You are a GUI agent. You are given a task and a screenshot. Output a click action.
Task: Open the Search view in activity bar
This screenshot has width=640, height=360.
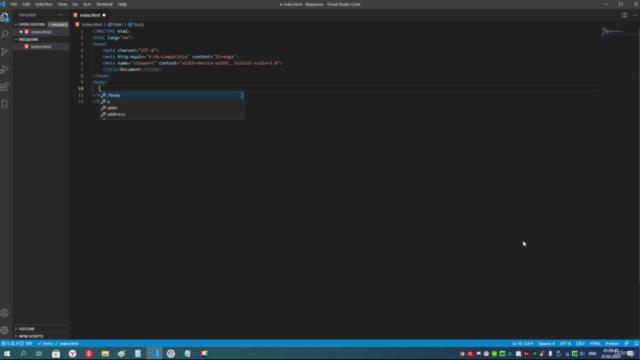coord(5,34)
